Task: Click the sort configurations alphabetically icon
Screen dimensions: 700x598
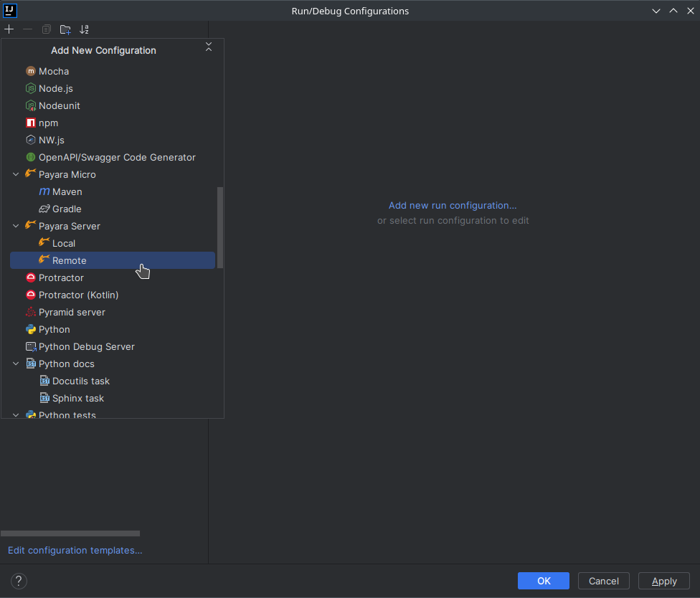Action: click(x=84, y=29)
